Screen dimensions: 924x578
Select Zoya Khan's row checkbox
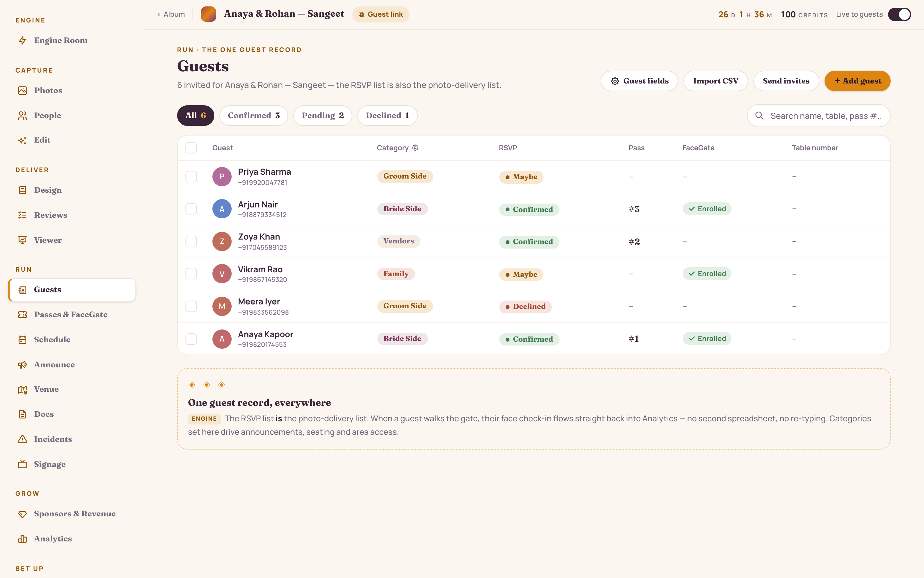pos(191,241)
